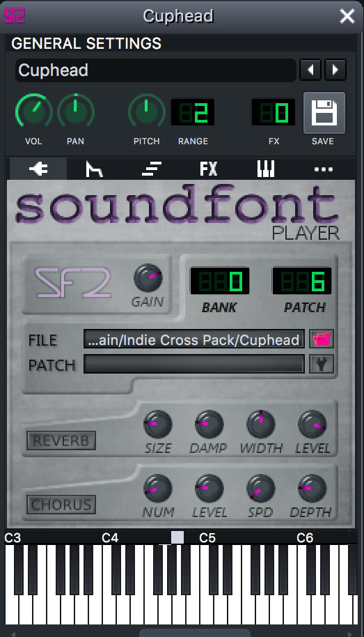Switch to the FX tab
This screenshot has width=364, height=637.
pyautogui.click(x=209, y=169)
